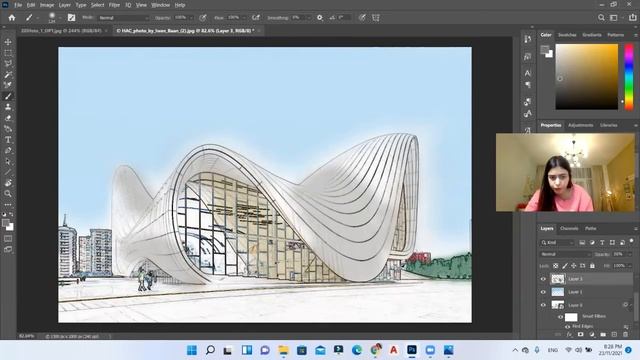This screenshot has height=360, width=640.
Task: Hide Layer 1 with its eye icon
Action: 543,292
